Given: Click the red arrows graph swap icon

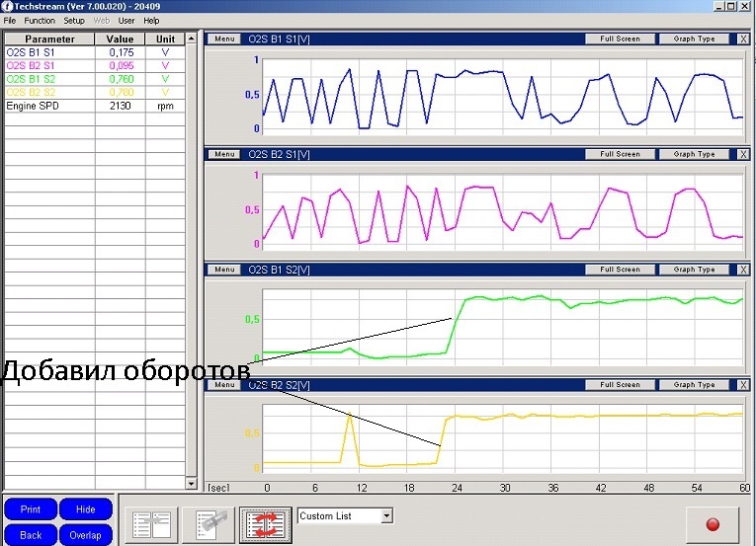Looking at the screenshot, I should [x=264, y=522].
